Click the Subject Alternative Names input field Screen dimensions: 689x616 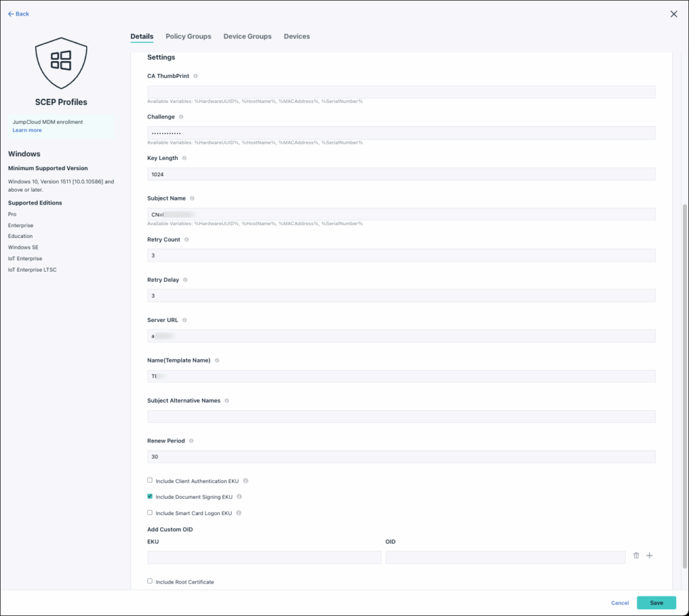[x=400, y=416]
